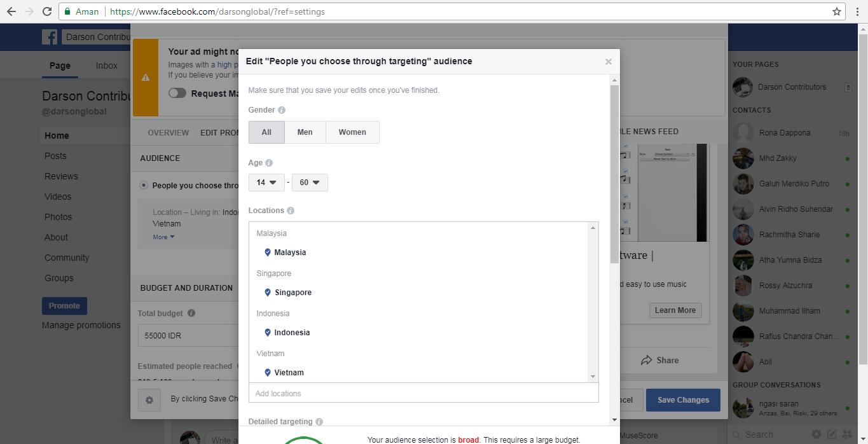
Task: Click dialog scrollbar down arrow
Action: coord(614,420)
